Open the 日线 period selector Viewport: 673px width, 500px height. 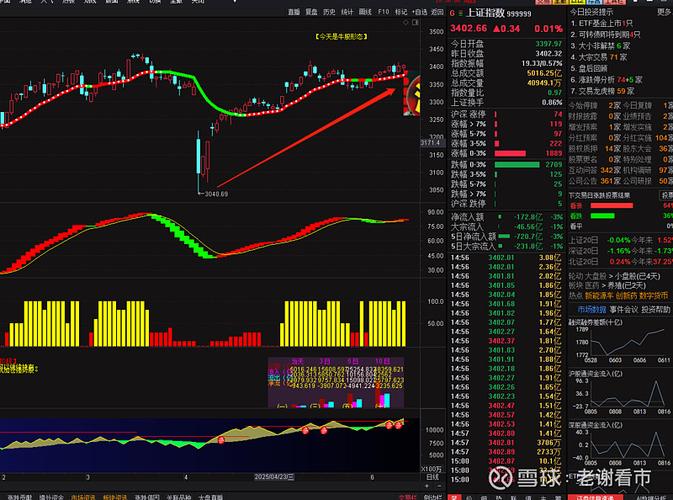click(x=433, y=477)
